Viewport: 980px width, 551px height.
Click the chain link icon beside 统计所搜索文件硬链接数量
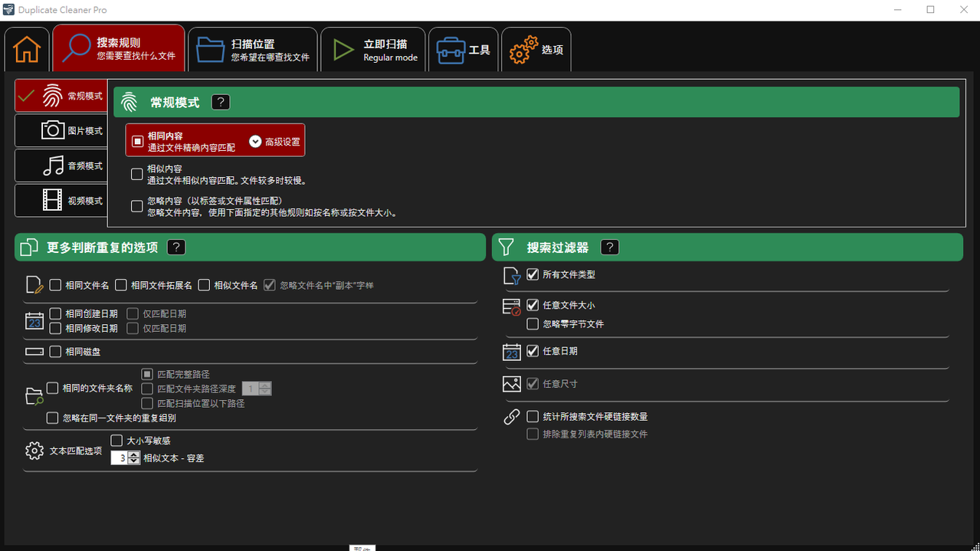point(512,418)
